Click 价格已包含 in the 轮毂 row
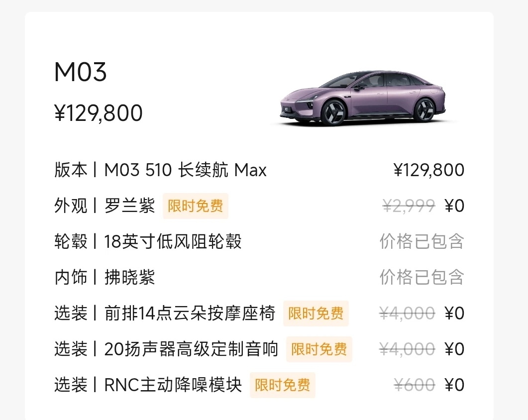The height and width of the screenshot is (420, 528). pos(422,242)
